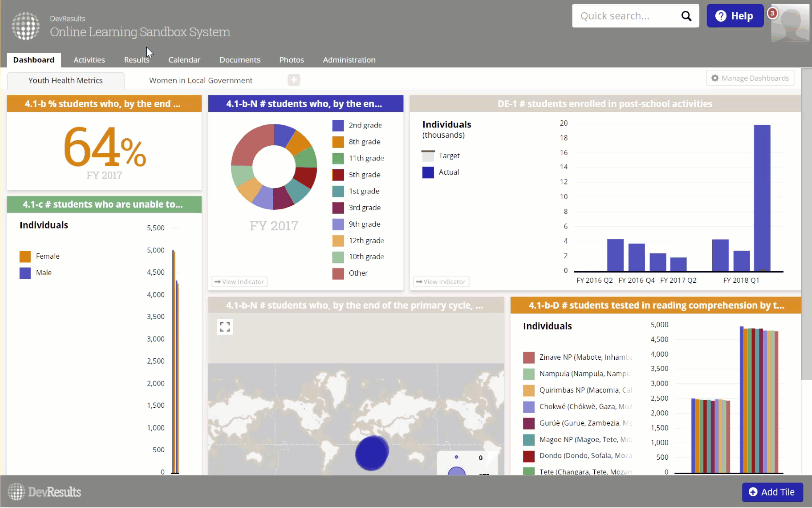Open the Administration menu
The width and height of the screenshot is (812, 508).
[349, 60]
